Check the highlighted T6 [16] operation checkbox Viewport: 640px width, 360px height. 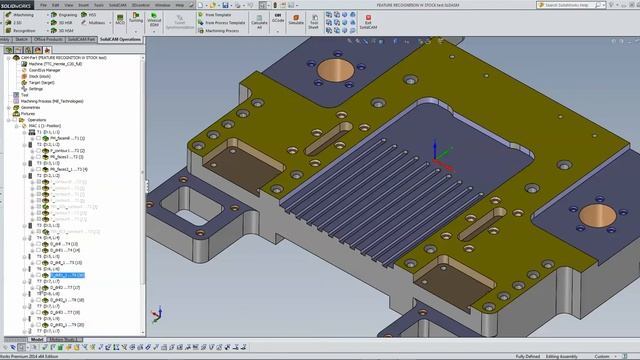[x=39, y=276]
